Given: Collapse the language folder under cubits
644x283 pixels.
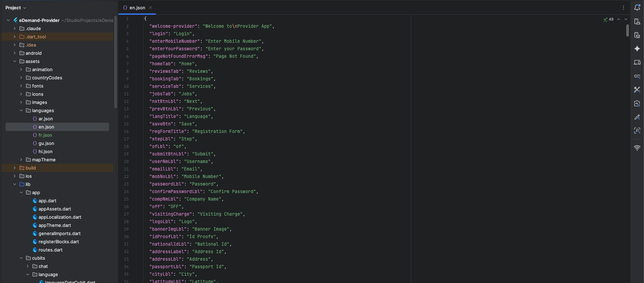Looking at the screenshot, I should [x=28, y=275].
